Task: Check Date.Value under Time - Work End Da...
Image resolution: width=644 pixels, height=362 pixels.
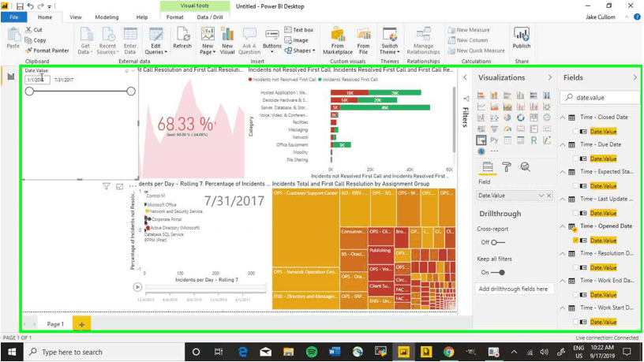Action: tap(575, 295)
